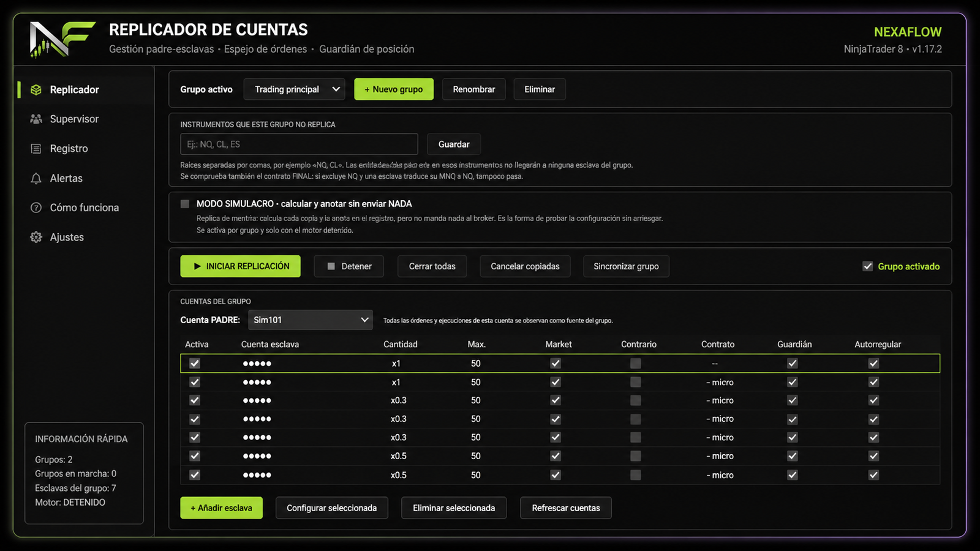Click Añadir esclava button
The width and height of the screenshot is (980, 551).
222,508
